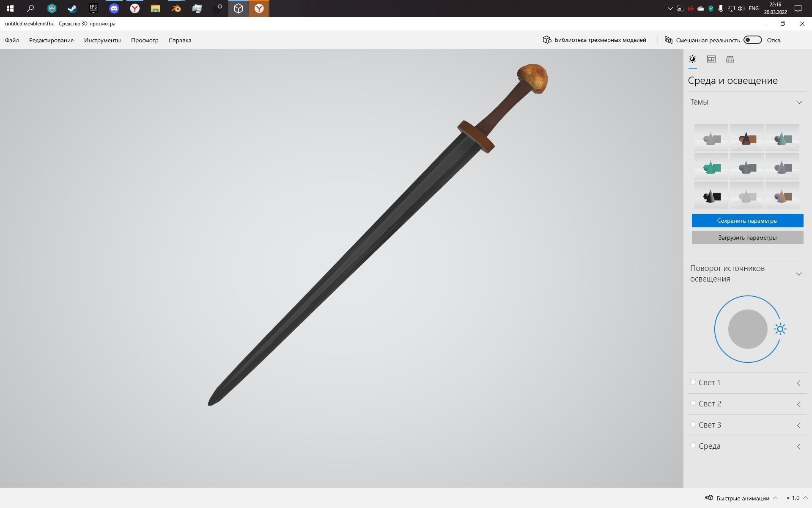Click the ENG language indicator
The image size is (812, 508).
pyautogui.click(x=754, y=8)
